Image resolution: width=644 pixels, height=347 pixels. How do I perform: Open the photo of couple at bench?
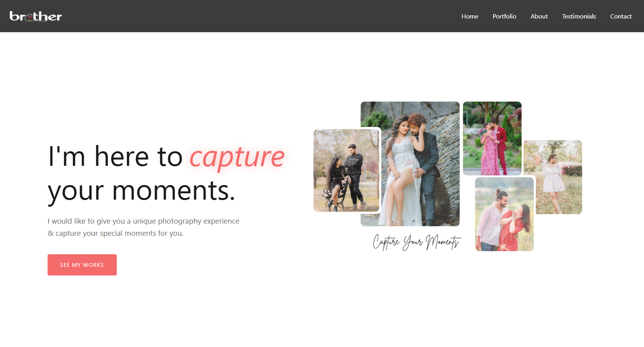346,171
